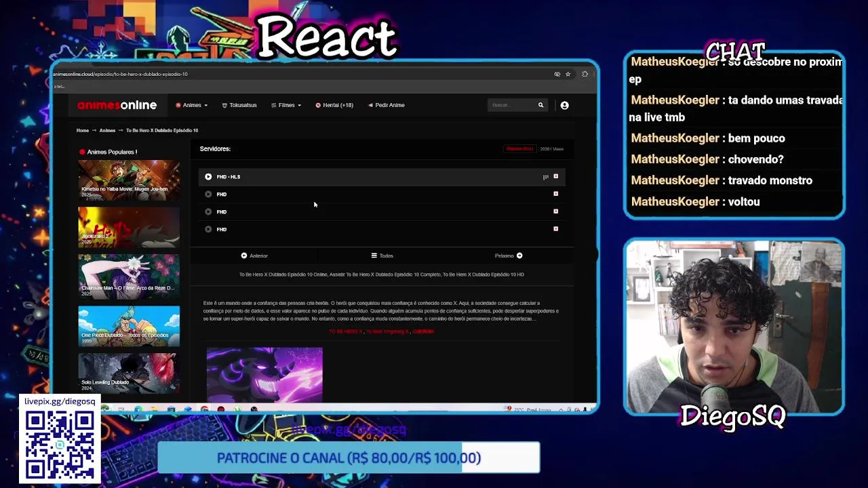Click chat message 'chovendo?'
868x488 pixels.
[x=755, y=159]
